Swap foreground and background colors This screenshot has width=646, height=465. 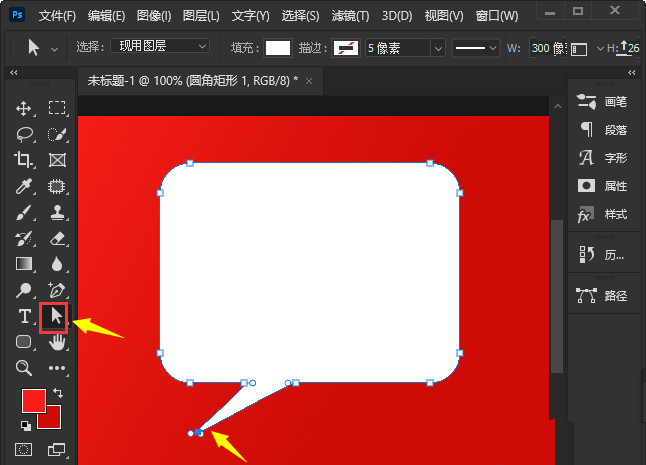click(58, 393)
